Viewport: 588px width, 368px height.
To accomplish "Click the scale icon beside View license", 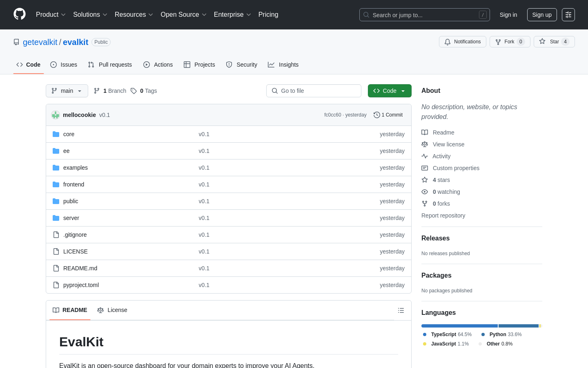I will (x=425, y=144).
